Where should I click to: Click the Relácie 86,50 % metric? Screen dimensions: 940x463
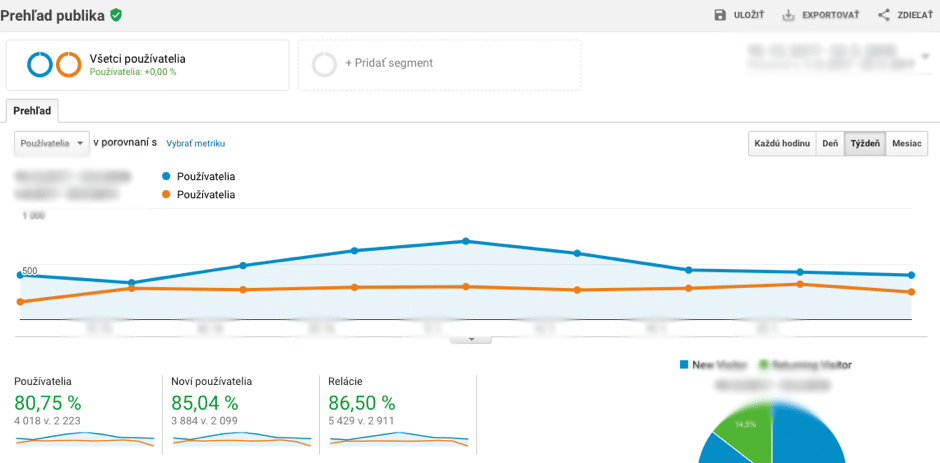361,402
